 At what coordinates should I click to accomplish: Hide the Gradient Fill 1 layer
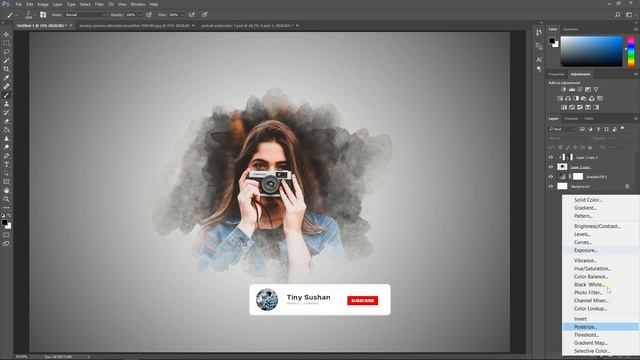click(551, 177)
